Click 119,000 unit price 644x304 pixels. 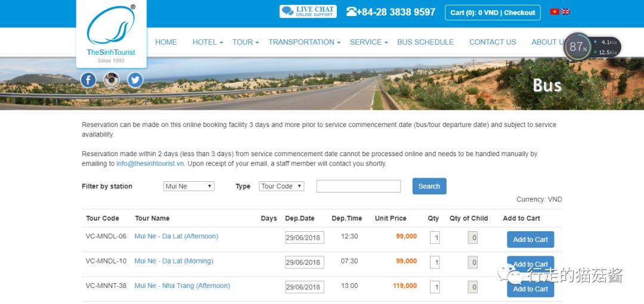tap(404, 286)
